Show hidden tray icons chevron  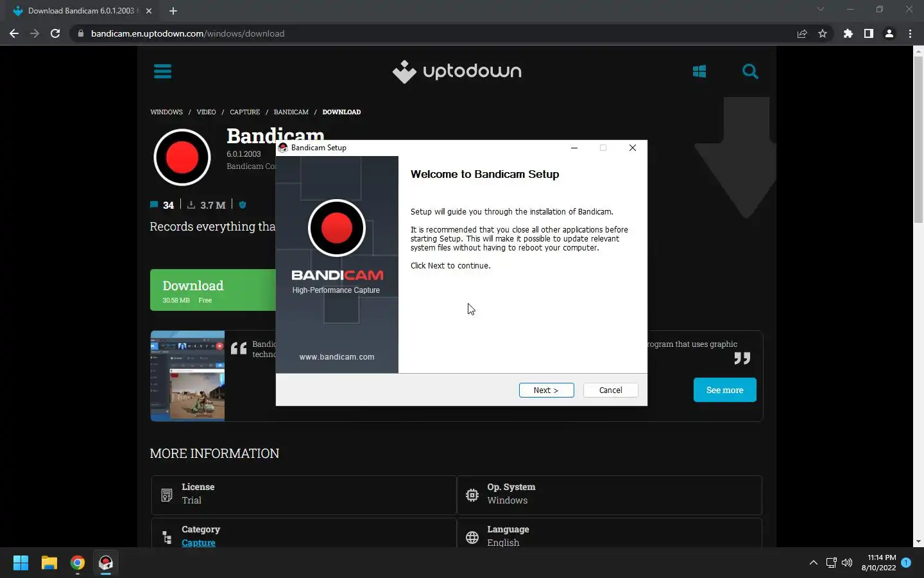pos(814,563)
